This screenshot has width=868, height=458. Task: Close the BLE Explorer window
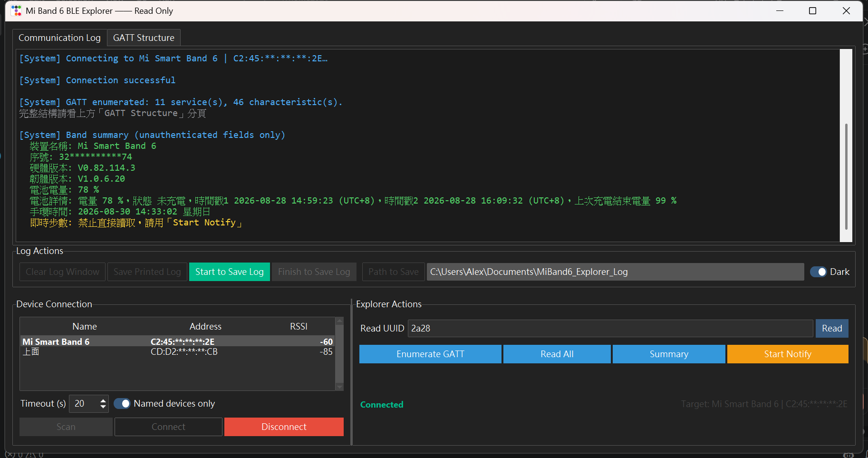pos(846,10)
